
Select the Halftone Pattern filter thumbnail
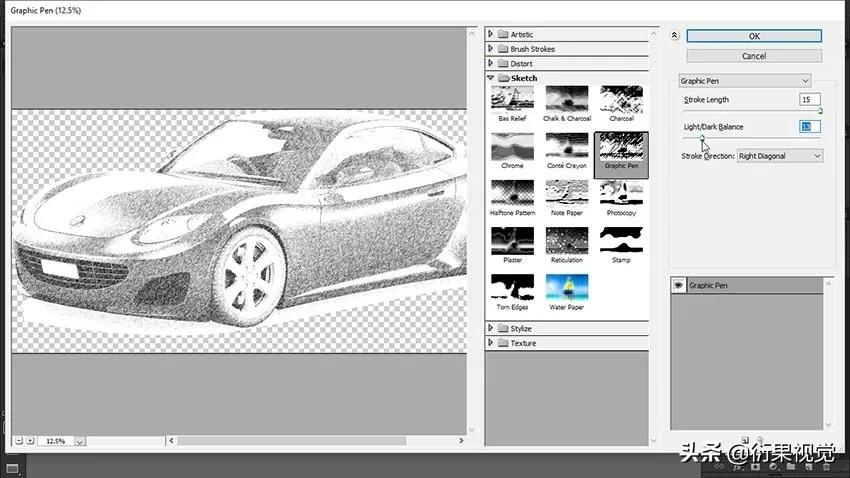pyautogui.click(x=511, y=194)
